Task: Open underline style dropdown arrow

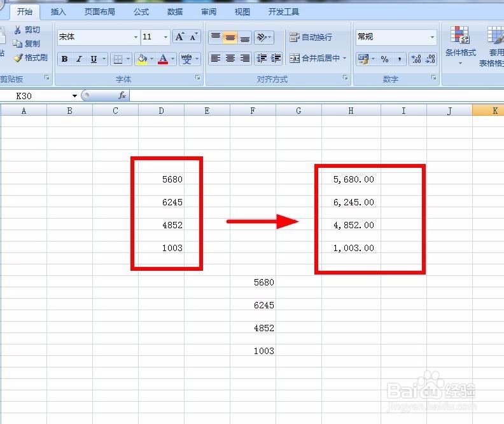Action: [104, 59]
